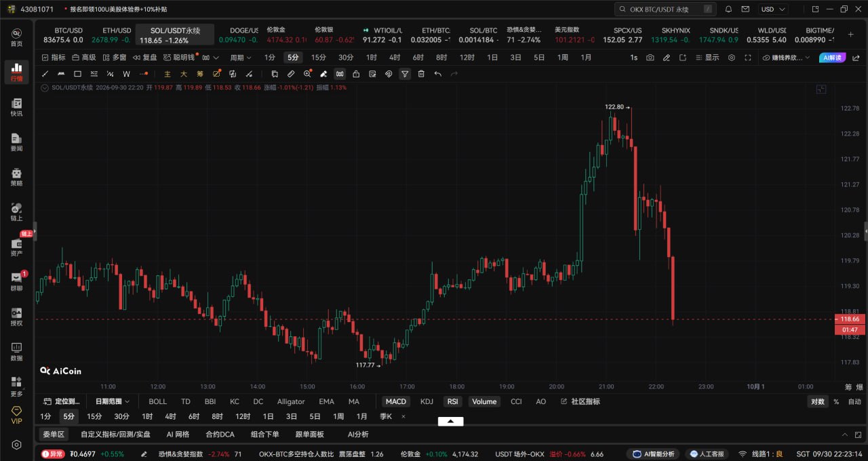The image size is (868, 461).
Task: Open the USD currency dropdown
Action: pos(773,9)
